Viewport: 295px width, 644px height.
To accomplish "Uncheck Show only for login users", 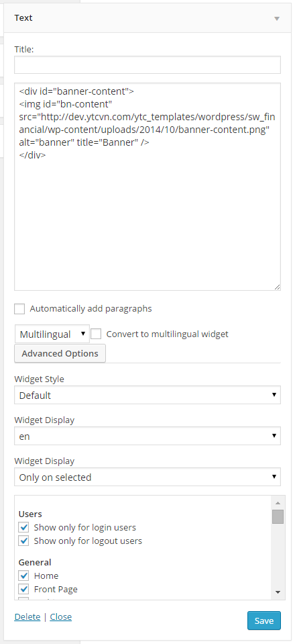I will point(23,527).
